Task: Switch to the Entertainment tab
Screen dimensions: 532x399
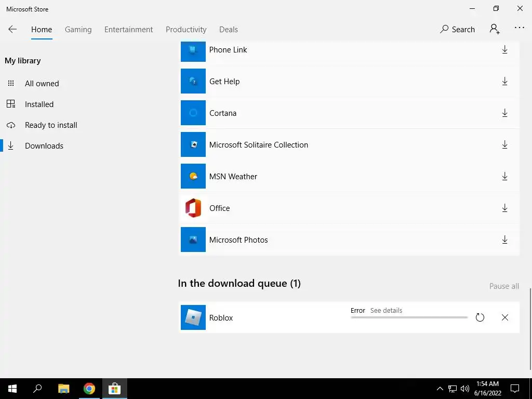Action: coord(129,30)
